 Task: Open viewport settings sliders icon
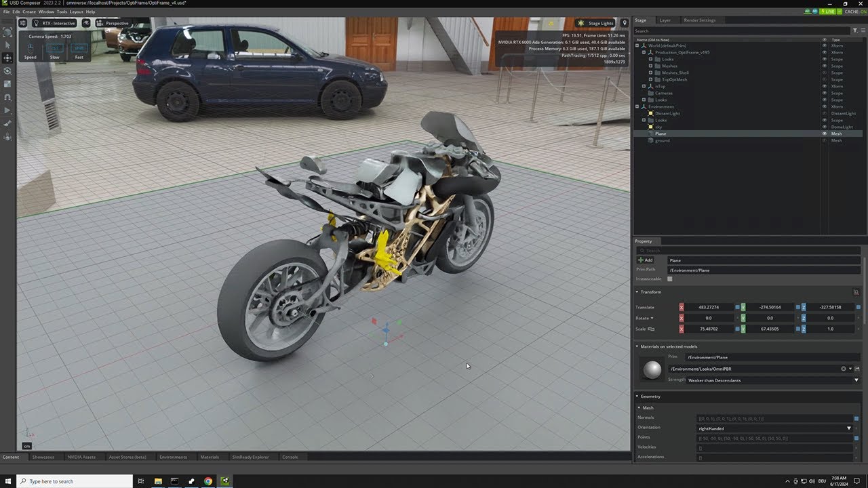click(22, 23)
